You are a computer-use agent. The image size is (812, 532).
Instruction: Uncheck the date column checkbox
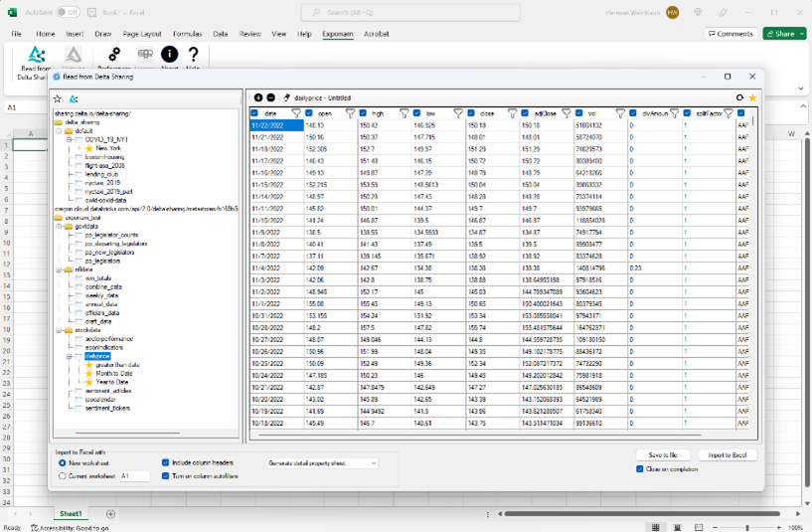pyautogui.click(x=254, y=113)
